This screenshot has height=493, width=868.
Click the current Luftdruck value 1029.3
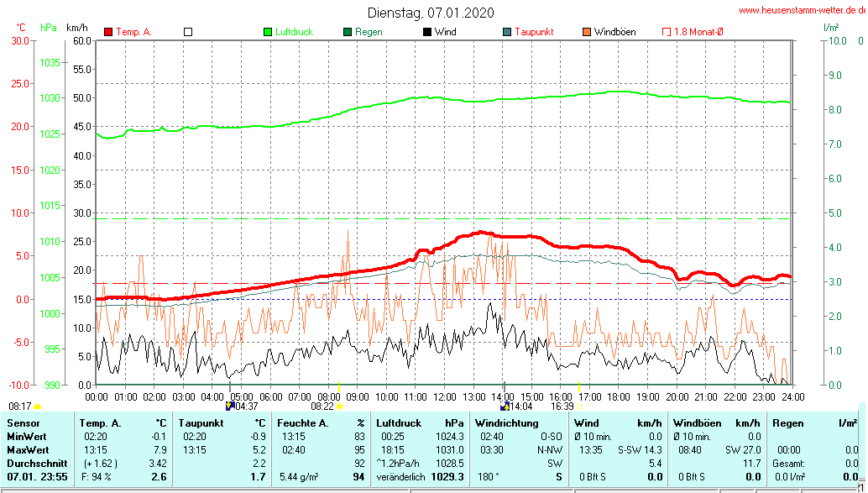point(447,476)
